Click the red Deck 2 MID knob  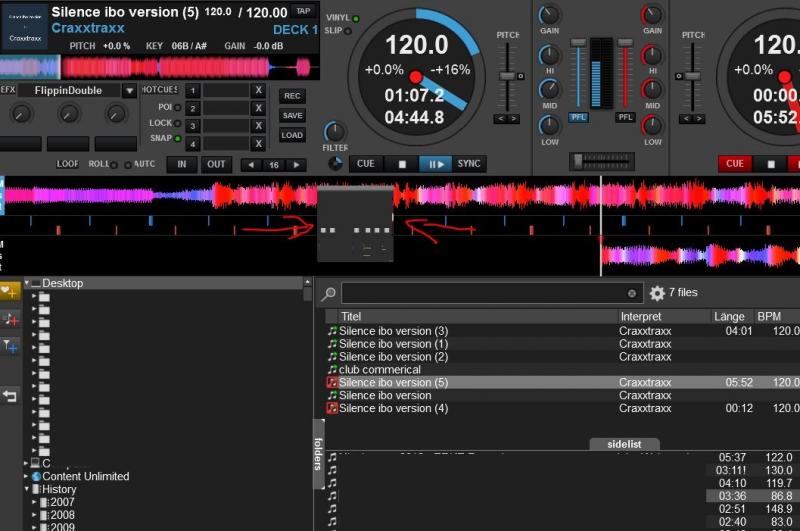coord(652,89)
